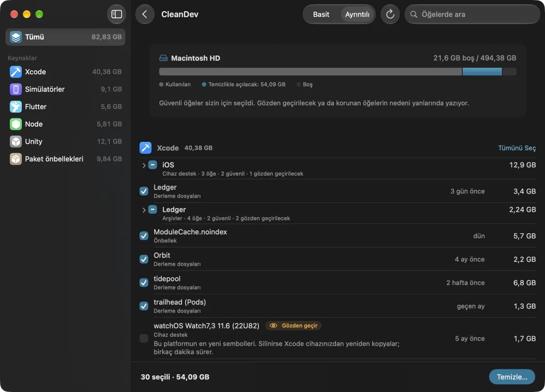This screenshot has height=392, width=545.
Task: Select Simülatörler source in sidebar
Action: pos(65,89)
